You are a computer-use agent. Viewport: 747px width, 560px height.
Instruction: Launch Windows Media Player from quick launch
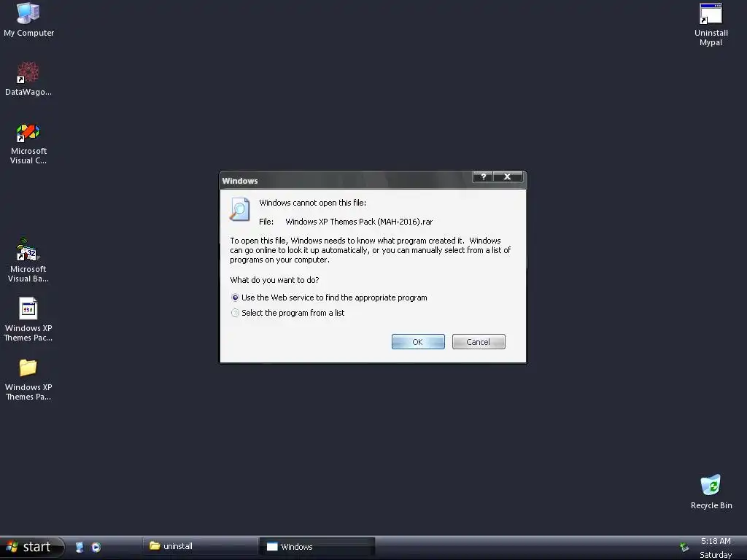(96, 547)
